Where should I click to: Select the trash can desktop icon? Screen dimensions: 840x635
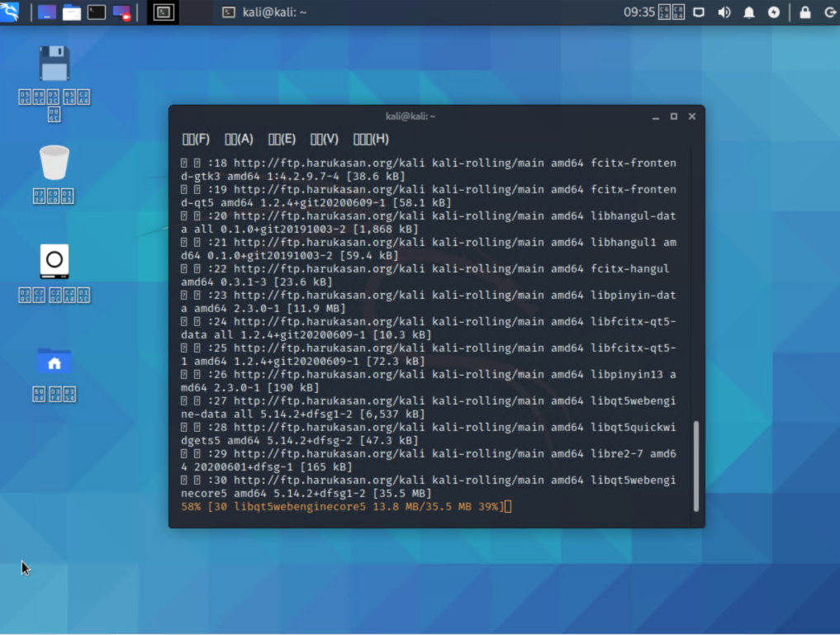[55, 162]
